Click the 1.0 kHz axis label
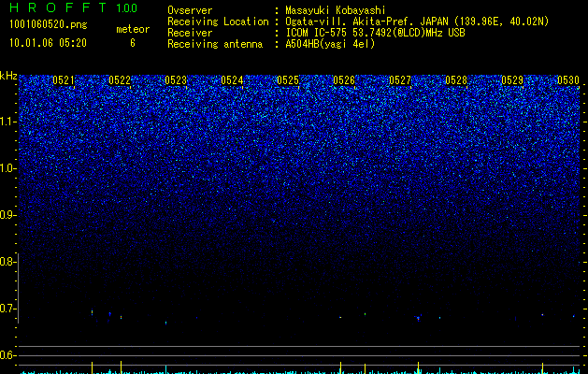Screen dimensions: 588x374 point(7,168)
